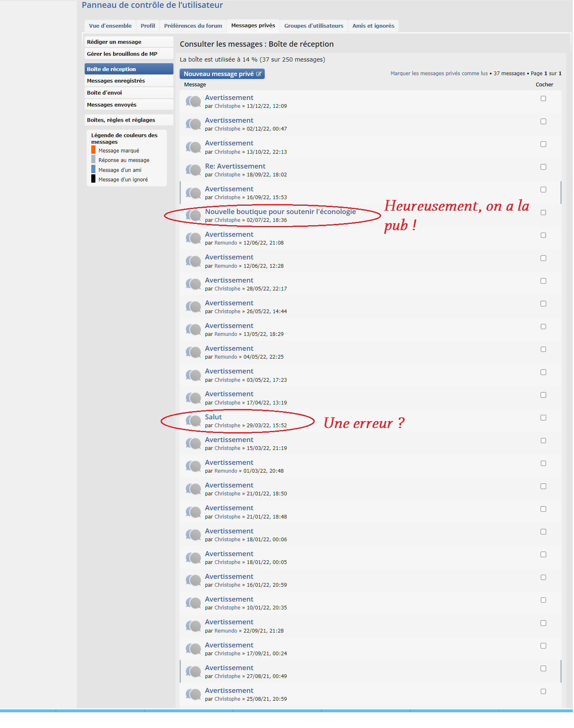The height and width of the screenshot is (728, 574).
Task: Click message icon beside 16/09/22 15:53 Avertissement
Action: click(x=193, y=193)
